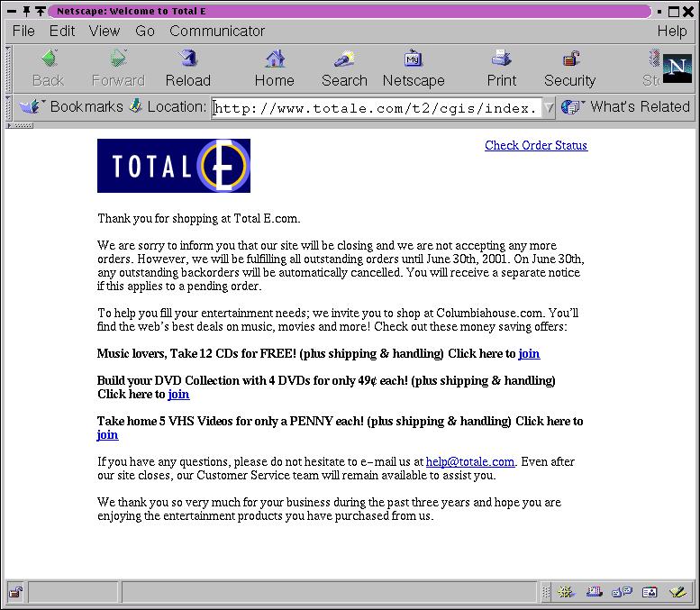Click the Location: label
700x610 pixels.
click(x=177, y=106)
